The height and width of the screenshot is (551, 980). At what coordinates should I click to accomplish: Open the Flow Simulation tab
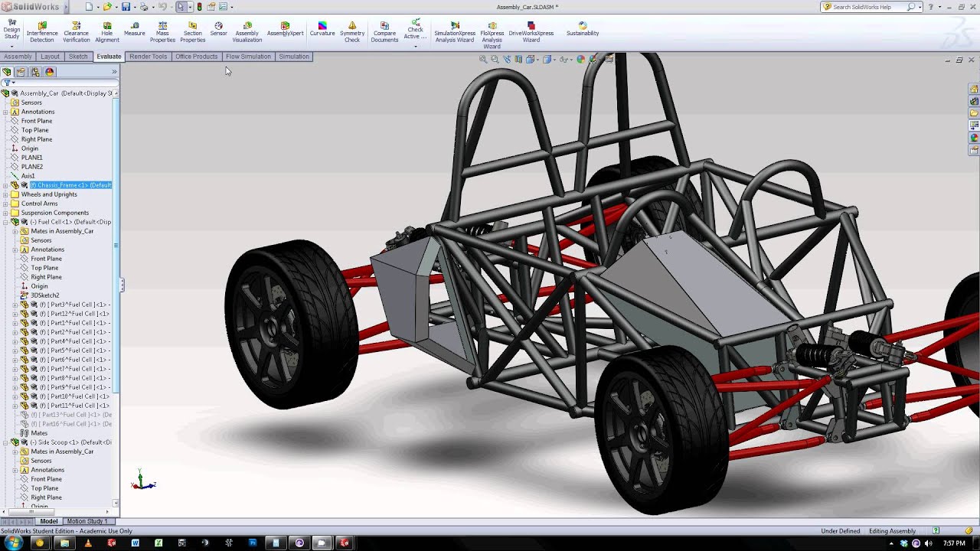(248, 57)
